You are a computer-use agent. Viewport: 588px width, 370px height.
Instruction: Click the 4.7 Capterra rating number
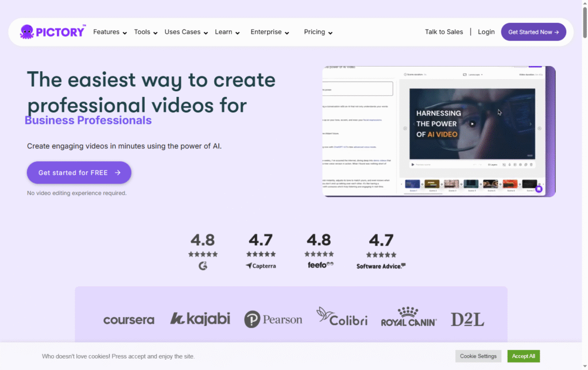click(x=261, y=240)
